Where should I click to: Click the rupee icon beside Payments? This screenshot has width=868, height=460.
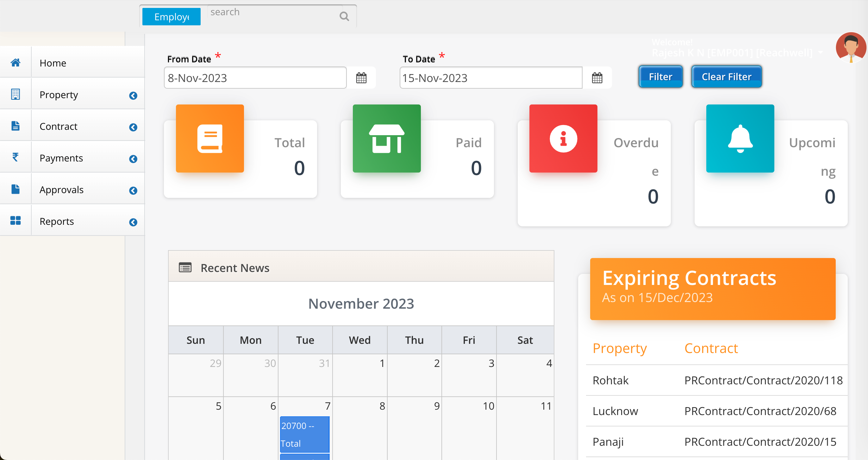coord(16,157)
